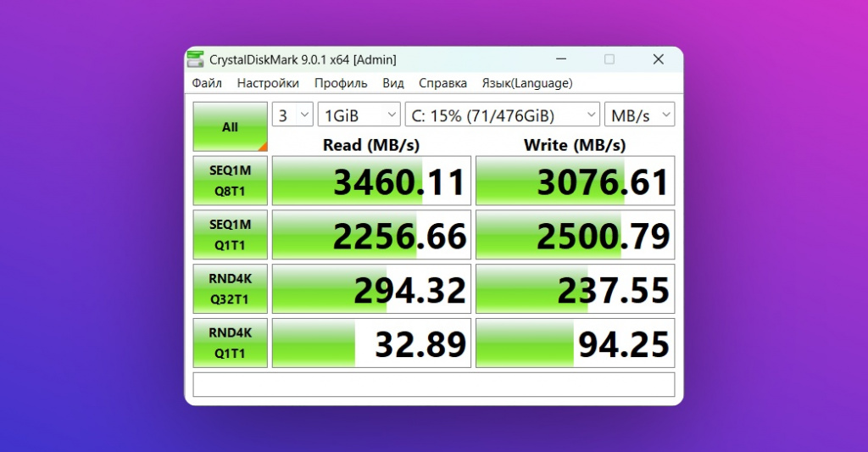Run the RND4K Q32T1 benchmark

[230, 288]
